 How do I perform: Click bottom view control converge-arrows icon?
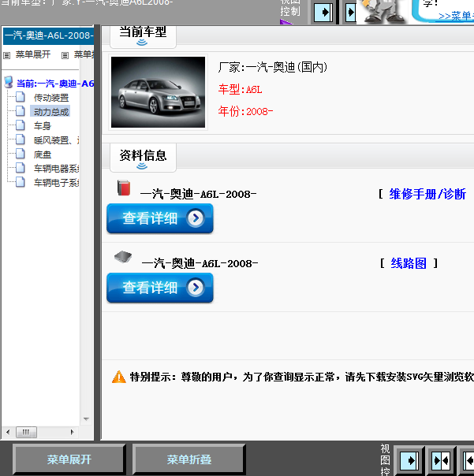(x=441, y=461)
